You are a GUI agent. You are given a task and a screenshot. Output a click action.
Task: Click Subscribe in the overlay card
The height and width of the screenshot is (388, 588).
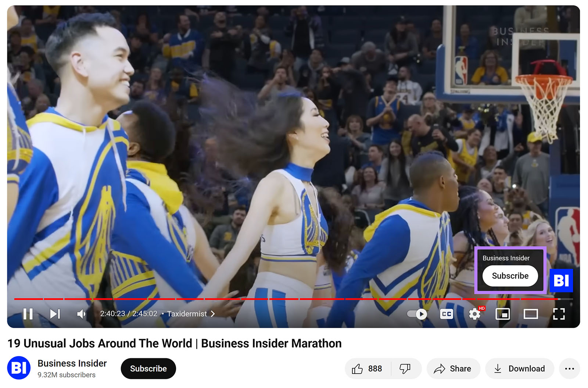click(510, 275)
